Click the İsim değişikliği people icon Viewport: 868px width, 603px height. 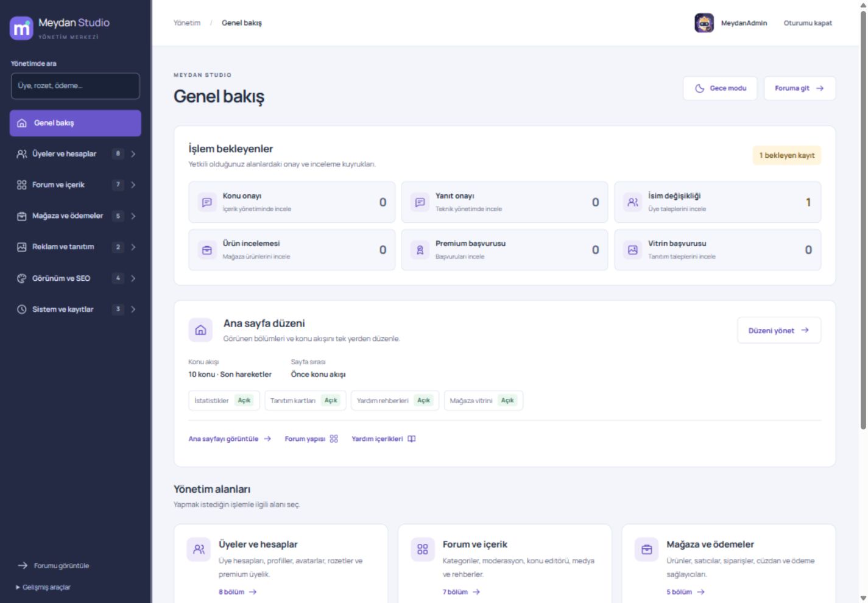[633, 202]
